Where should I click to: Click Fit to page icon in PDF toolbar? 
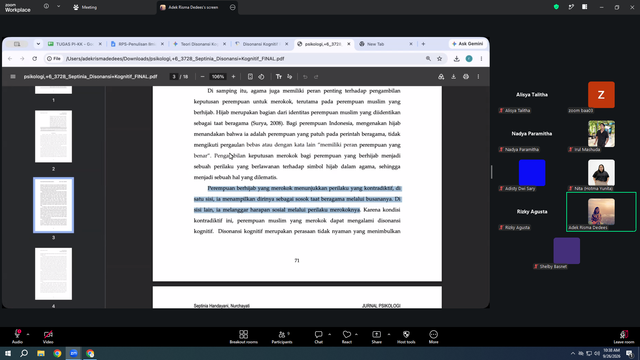[250, 77]
